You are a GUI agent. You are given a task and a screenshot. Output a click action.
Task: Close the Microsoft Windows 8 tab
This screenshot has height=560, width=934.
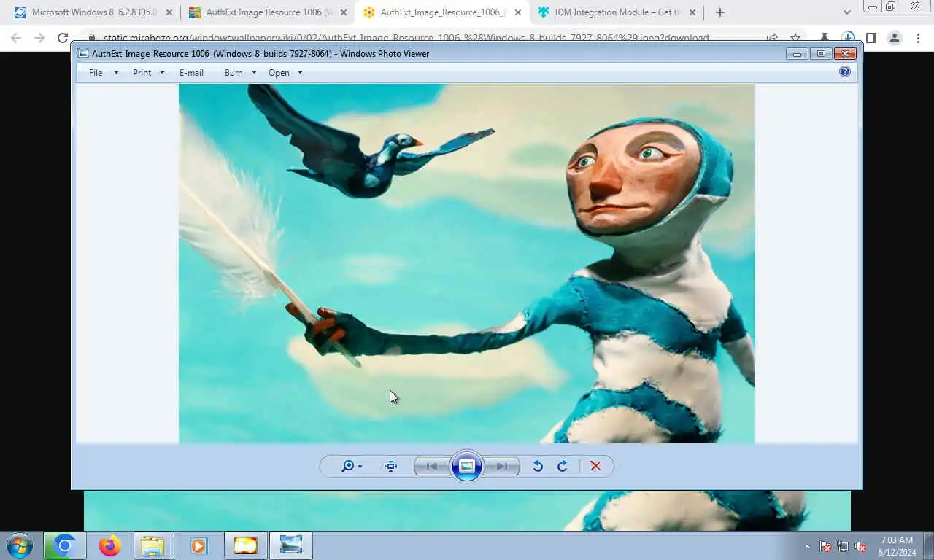pyautogui.click(x=169, y=12)
